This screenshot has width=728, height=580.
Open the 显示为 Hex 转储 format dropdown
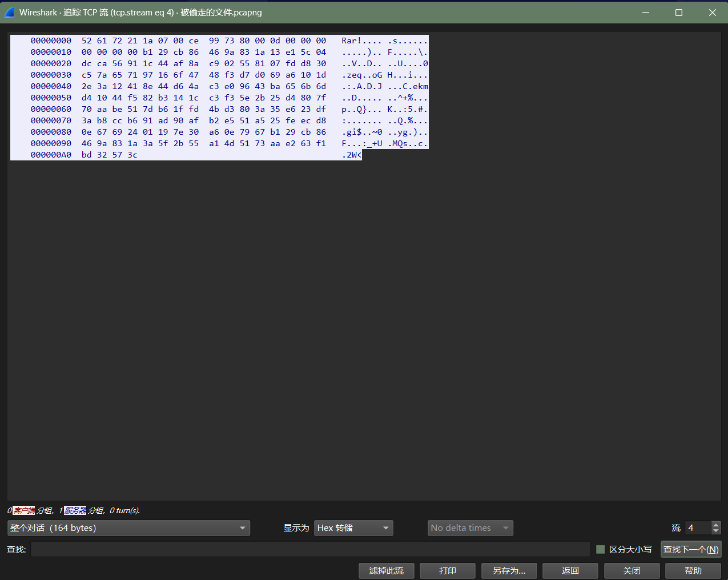click(353, 528)
